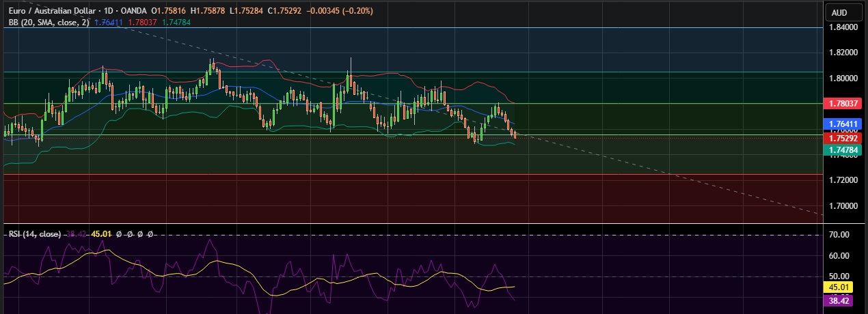Click the pane divider above the RSI panel
The height and width of the screenshot is (314, 868).
tap(410, 223)
